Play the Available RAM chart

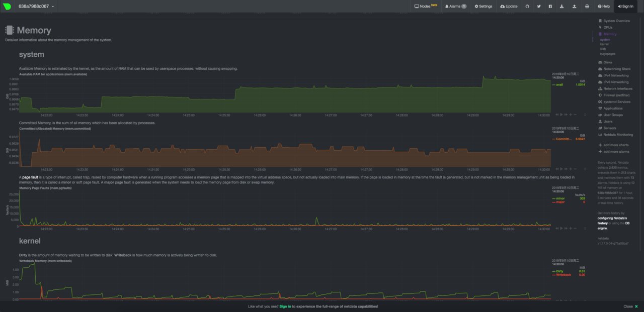coord(561,115)
